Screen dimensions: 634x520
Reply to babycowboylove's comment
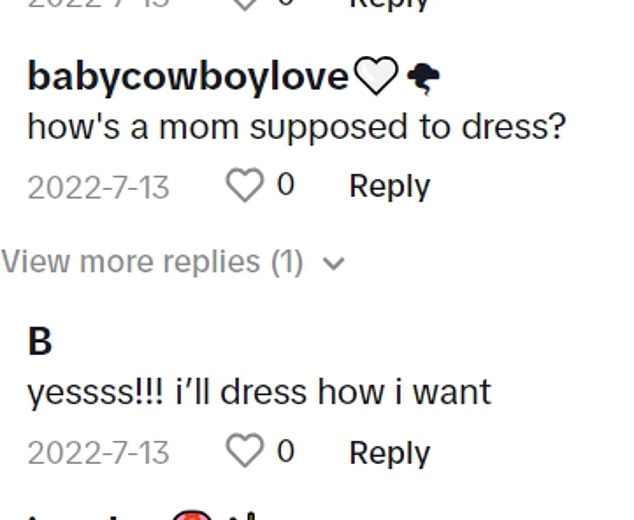pyautogui.click(x=389, y=186)
